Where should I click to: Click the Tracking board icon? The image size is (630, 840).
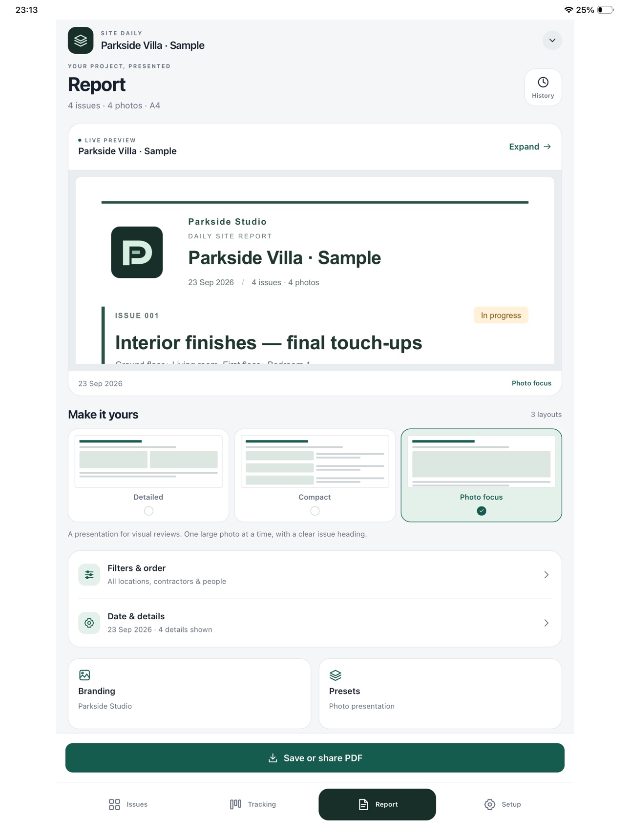[235, 804]
